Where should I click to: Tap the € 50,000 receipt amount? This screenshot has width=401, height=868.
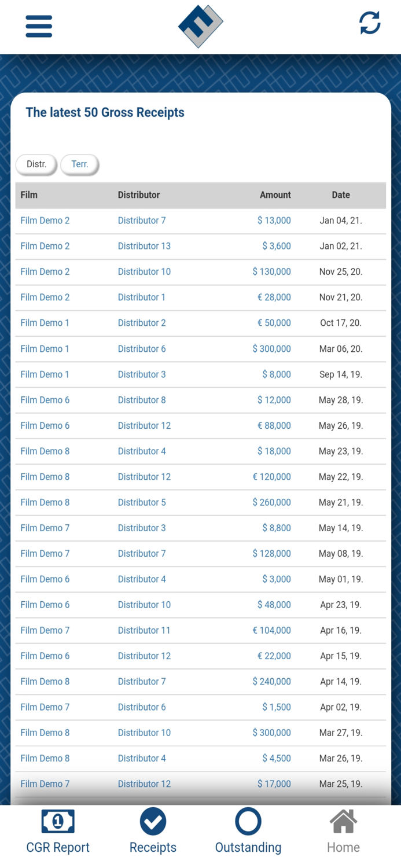275,322
